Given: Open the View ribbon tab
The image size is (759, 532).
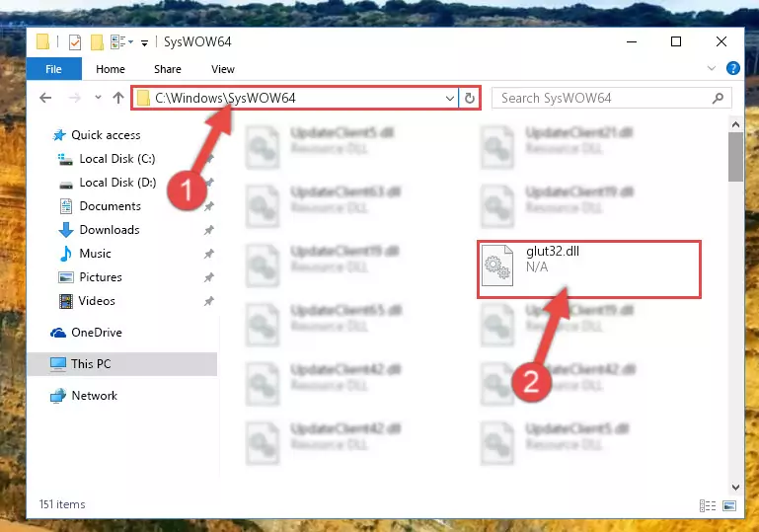Looking at the screenshot, I should 223,69.
